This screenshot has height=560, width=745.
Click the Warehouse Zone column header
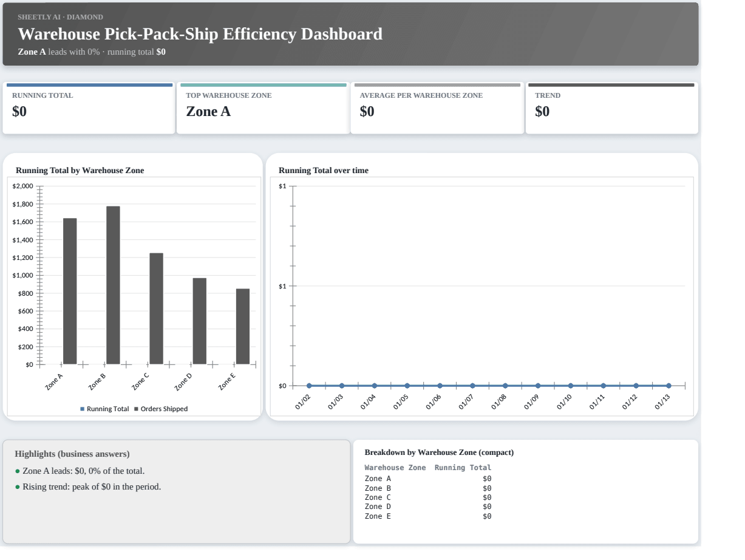(x=395, y=468)
